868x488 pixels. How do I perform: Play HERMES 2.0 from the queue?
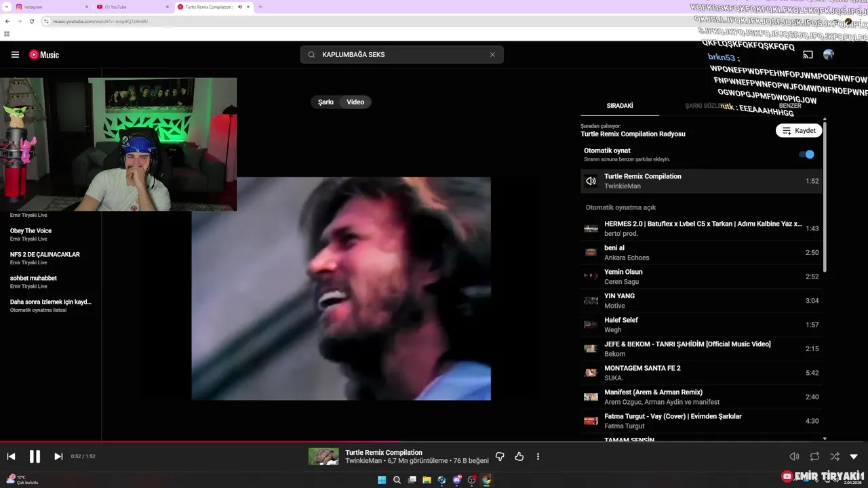click(702, 228)
